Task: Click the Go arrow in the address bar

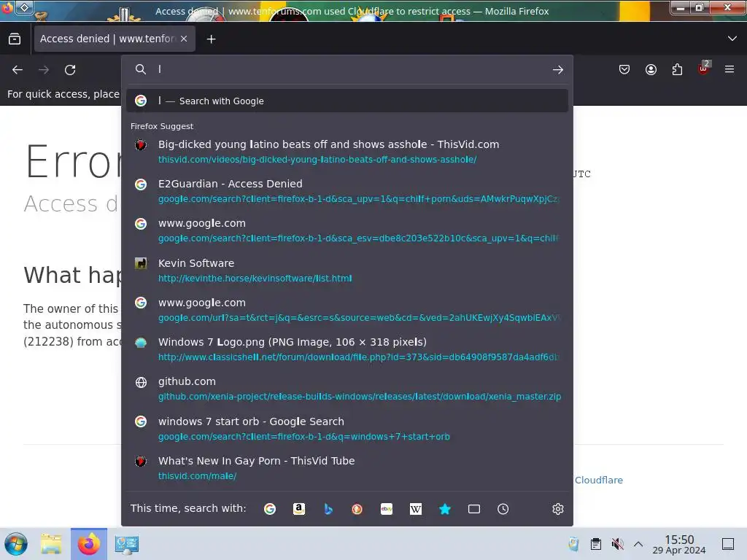Action: tap(558, 70)
